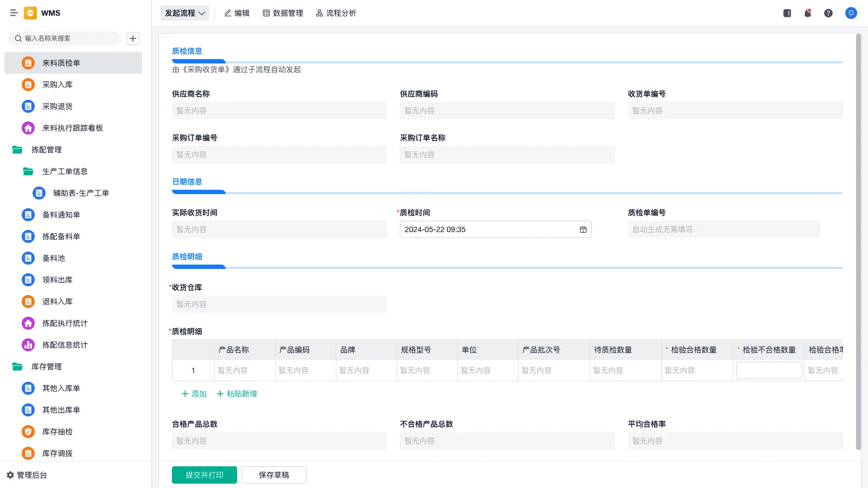Click 采购入库 form icon

click(x=28, y=85)
